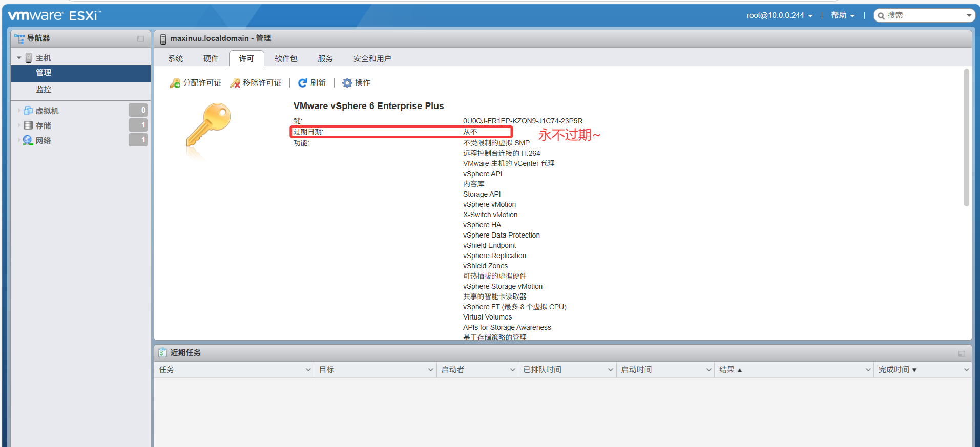The image size is (980, 447).
Task: Click the Storage count badge 1
Action: point(138,125)
